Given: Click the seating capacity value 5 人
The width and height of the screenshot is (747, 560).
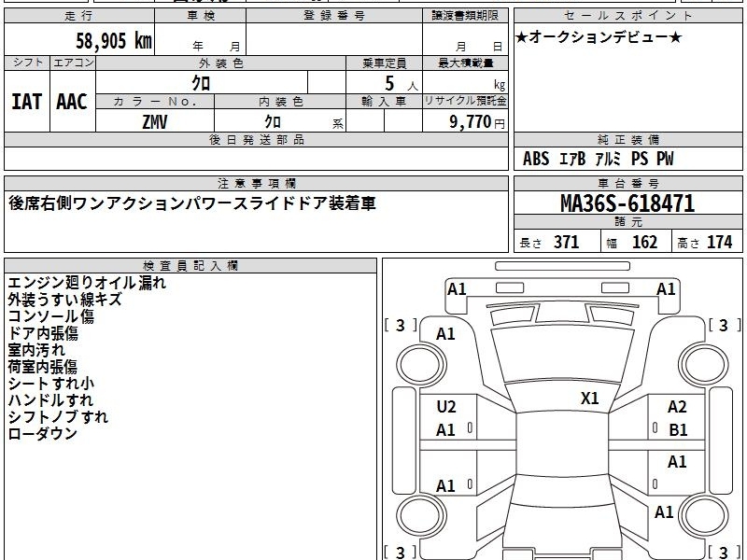Looking at the screenshot, I should point(402,84).
